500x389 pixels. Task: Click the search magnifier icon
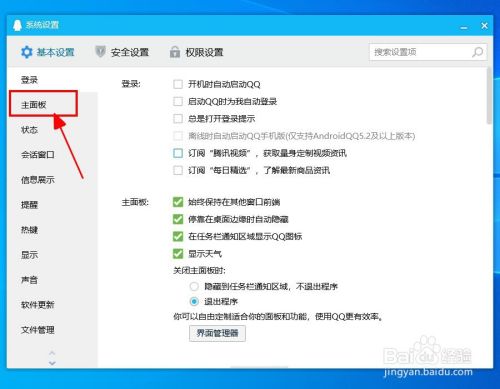point(477,52)
